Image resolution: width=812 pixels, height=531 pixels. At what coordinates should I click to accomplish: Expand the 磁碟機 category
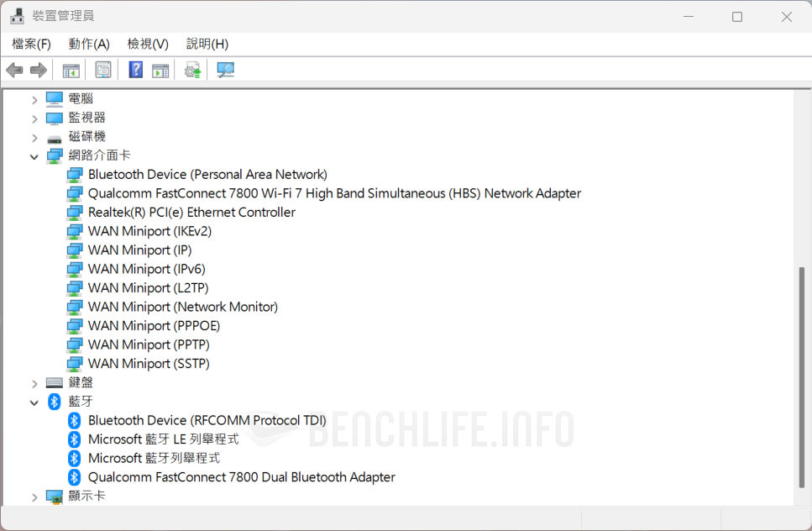coord(34,138)
